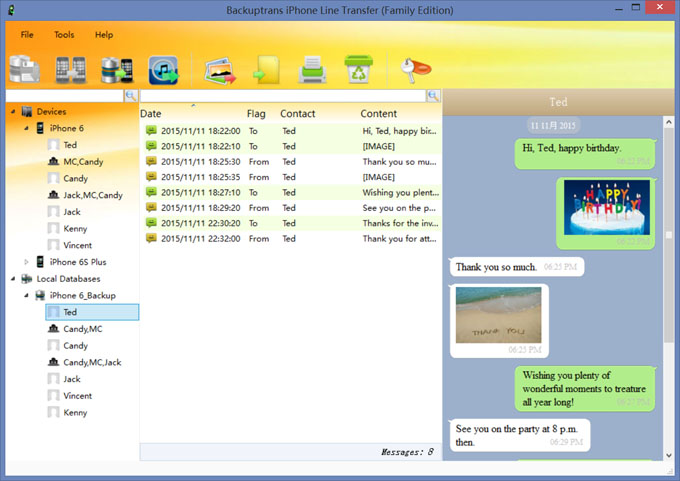Click the print messages toolbar icon
Viewport: 680px width, 481px height.
pyautogui.click(x=312, y=69)
